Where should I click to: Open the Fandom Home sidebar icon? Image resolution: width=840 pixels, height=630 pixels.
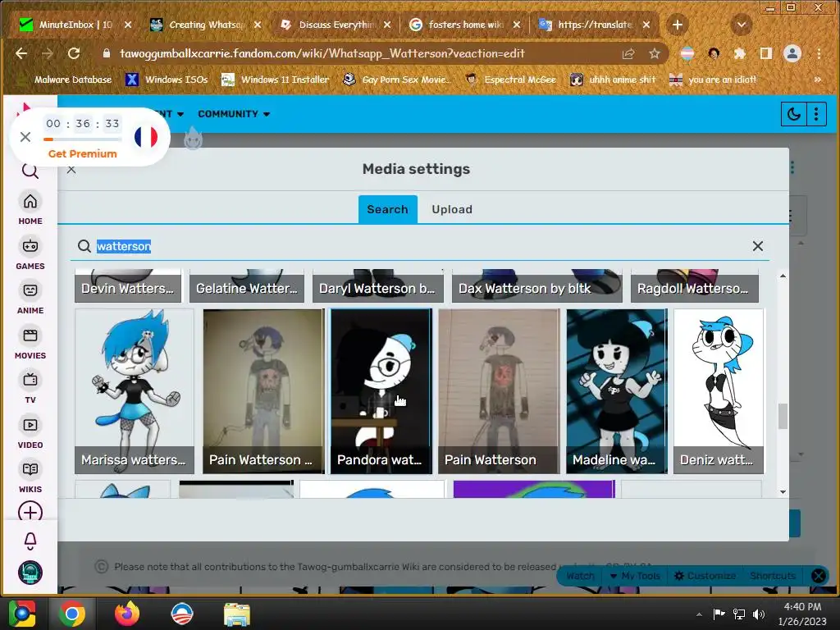coord(30,208)
